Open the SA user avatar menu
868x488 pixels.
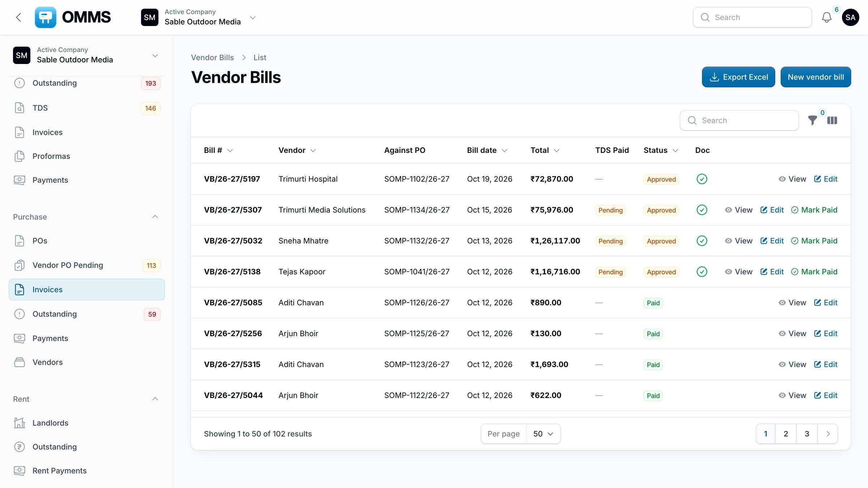(850, 17)
